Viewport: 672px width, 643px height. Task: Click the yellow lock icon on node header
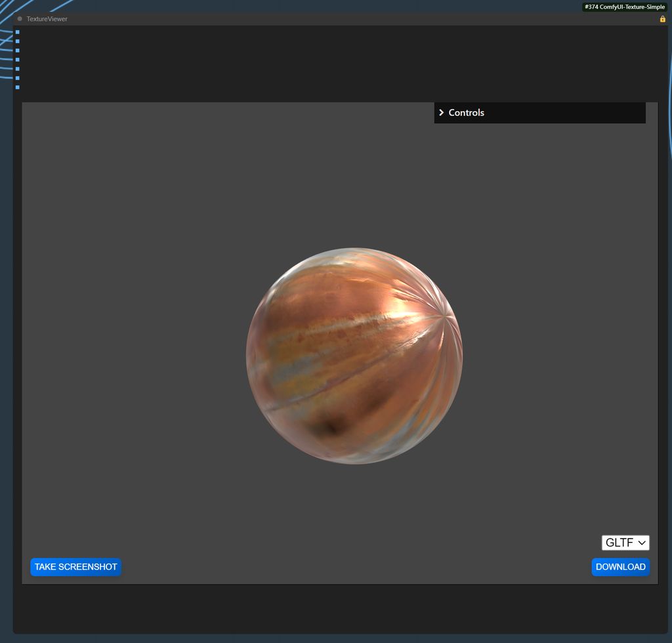click(662, 19)
